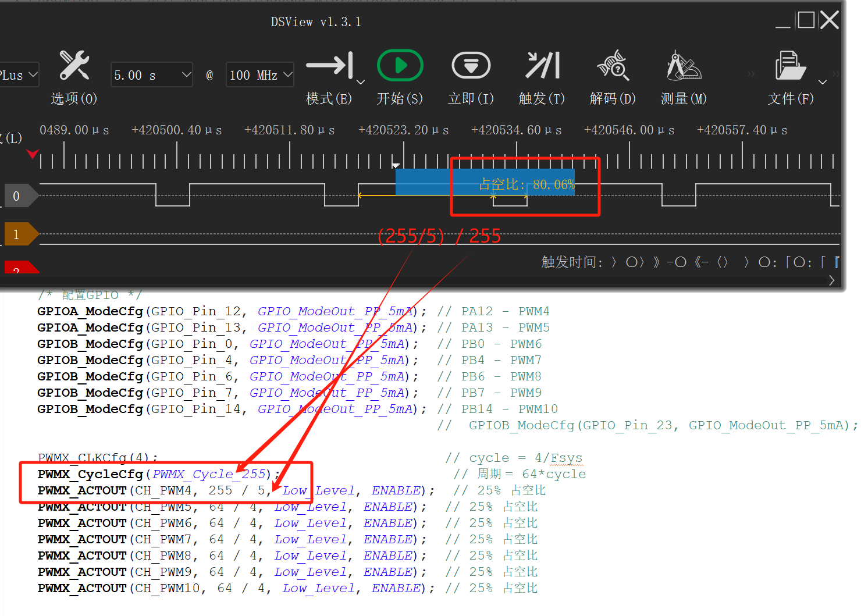Open the Options (选项) wrench icon
Screen dimensions: 861x616
(x=74, y=65)
